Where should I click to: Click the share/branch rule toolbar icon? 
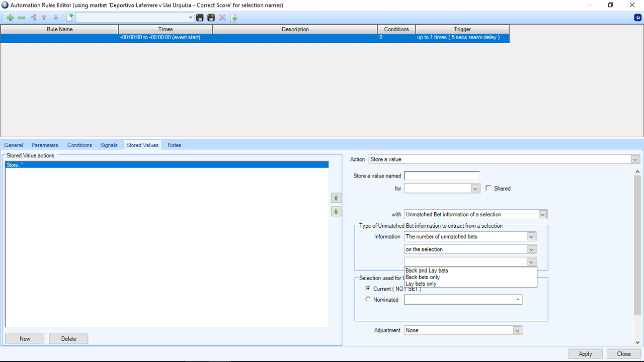point(33,18)
